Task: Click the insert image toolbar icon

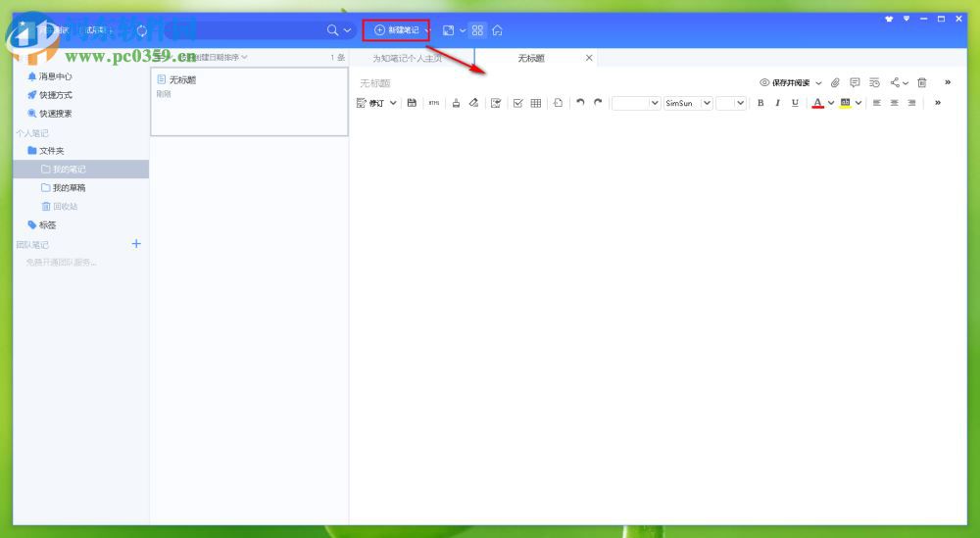Action: 496,103
